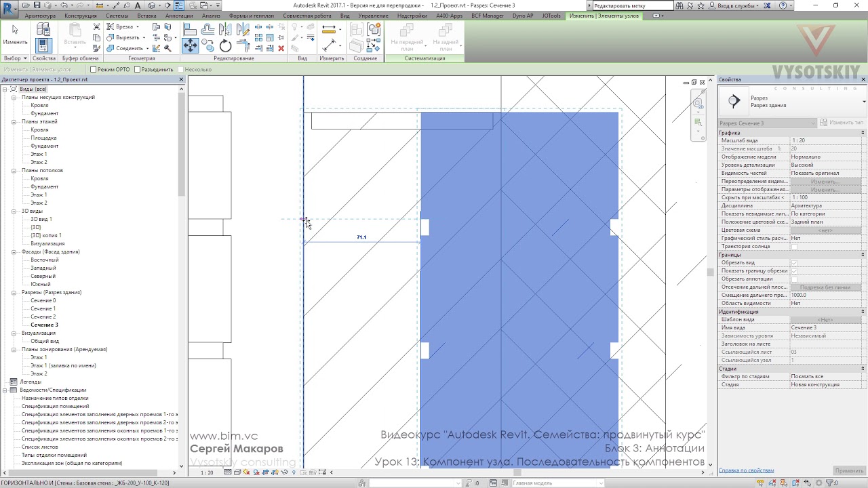
Task: Collapse the Разрезы (Разрез здания) tree node
Action: coord(14,292)
